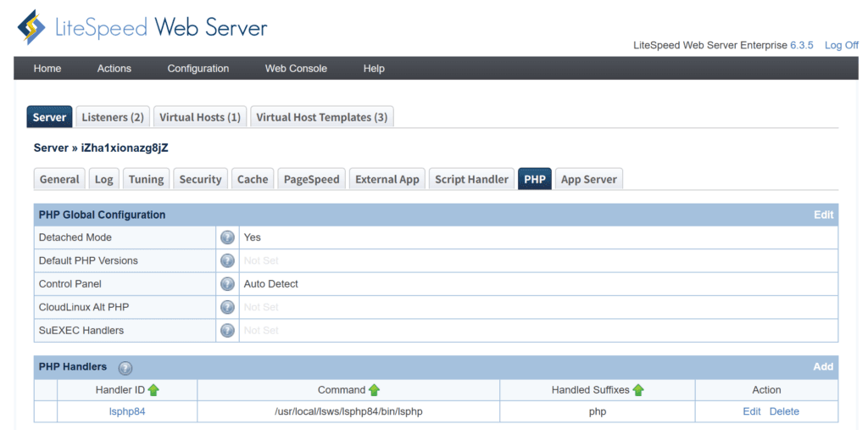The width and height of the screenshot is (868, 430).
Task: Open the Home menu
Action: 47,69
